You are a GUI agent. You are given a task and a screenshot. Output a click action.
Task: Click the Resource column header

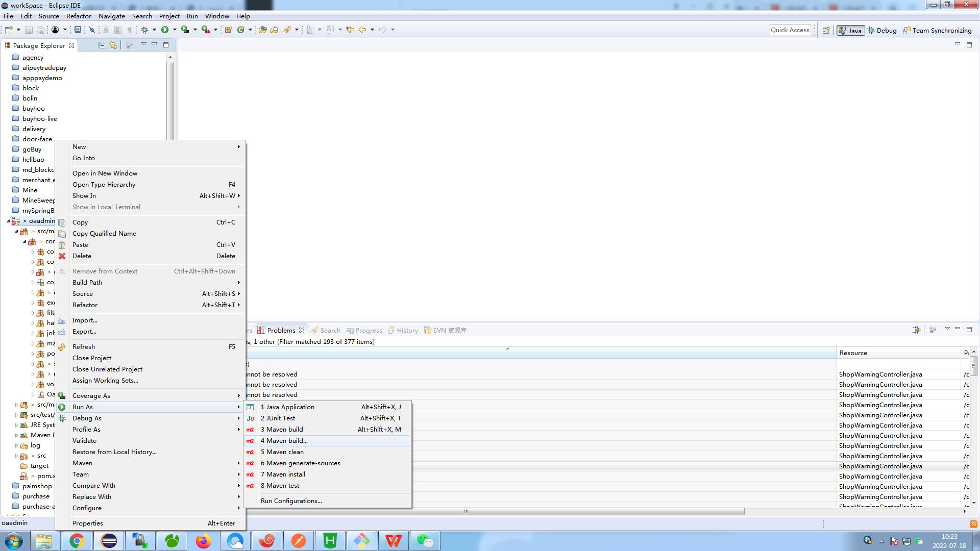pos(898,353)
